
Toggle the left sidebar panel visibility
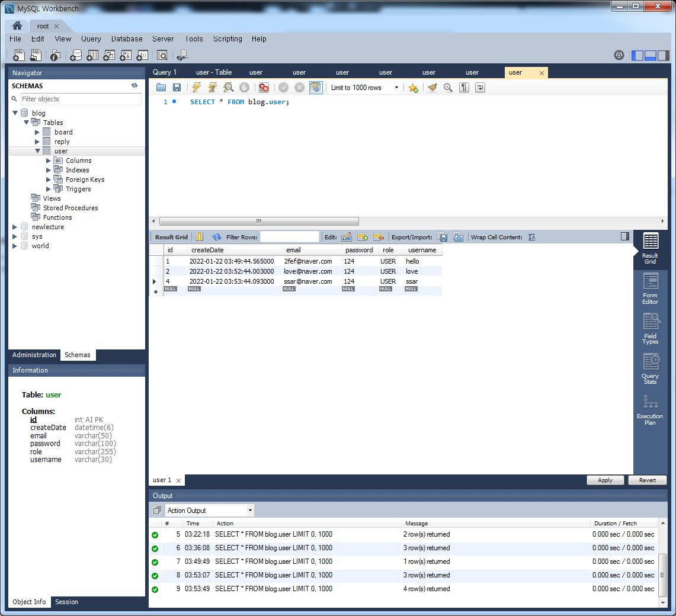tap(637, 55)
